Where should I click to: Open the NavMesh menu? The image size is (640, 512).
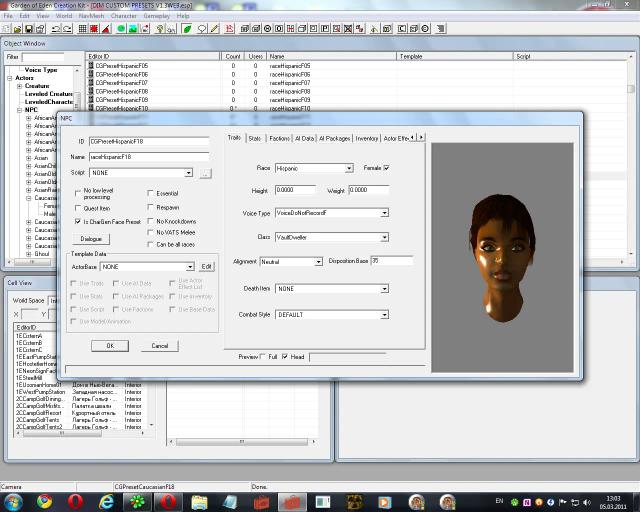pos(91,16)
